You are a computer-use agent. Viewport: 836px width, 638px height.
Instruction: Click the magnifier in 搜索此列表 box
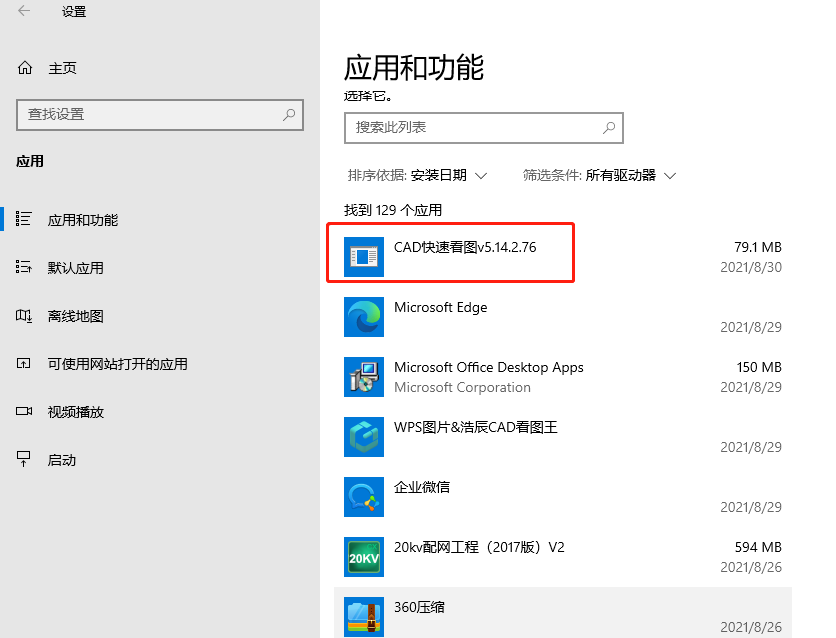[609, 127]
